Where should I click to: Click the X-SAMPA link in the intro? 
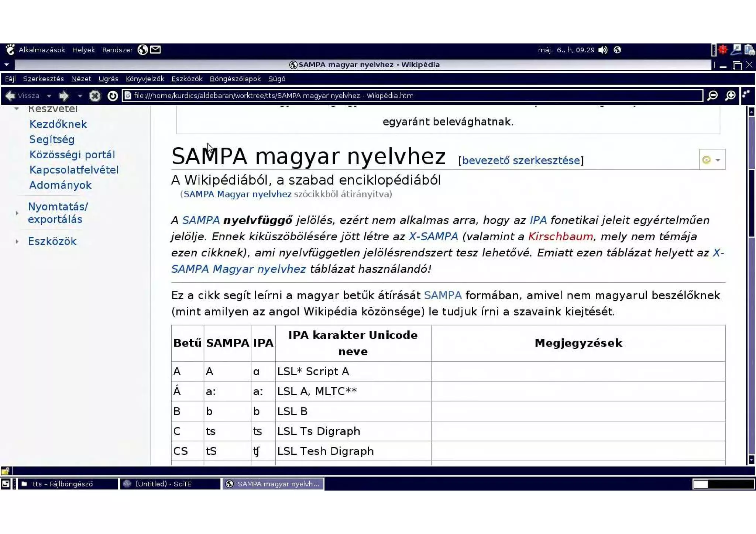[433, 236]
